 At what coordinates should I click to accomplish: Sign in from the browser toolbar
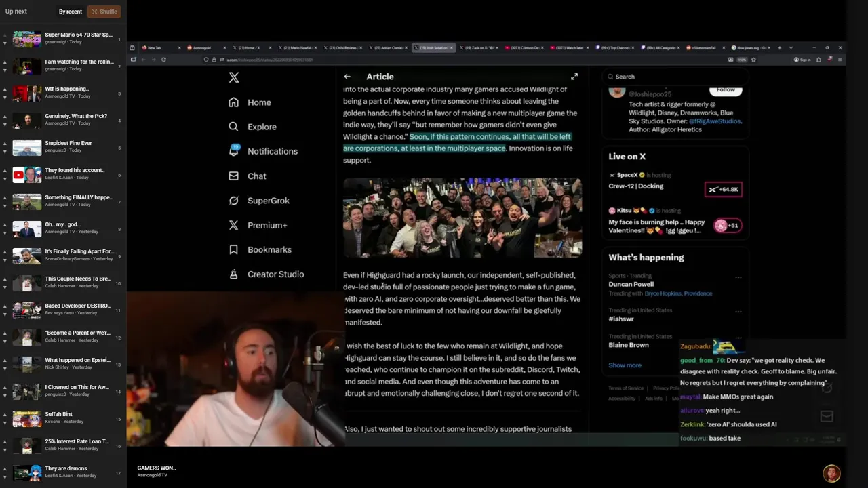(802, 60)
